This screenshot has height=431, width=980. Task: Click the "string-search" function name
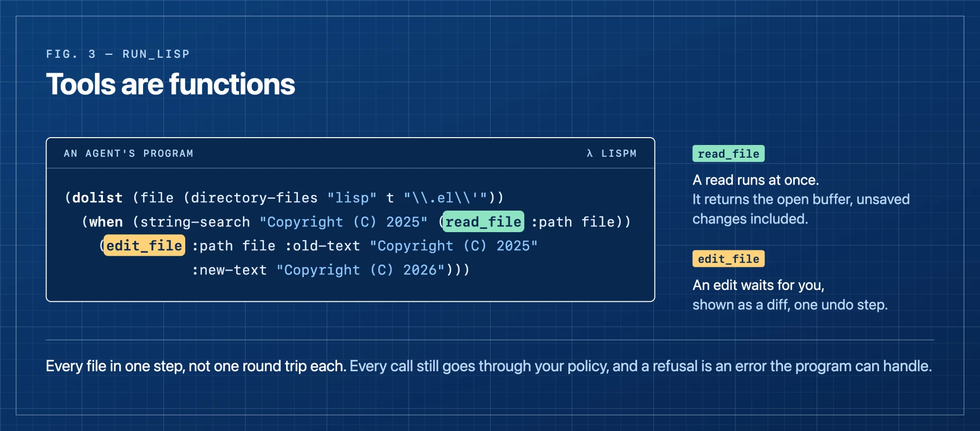(x=195, y=222)
